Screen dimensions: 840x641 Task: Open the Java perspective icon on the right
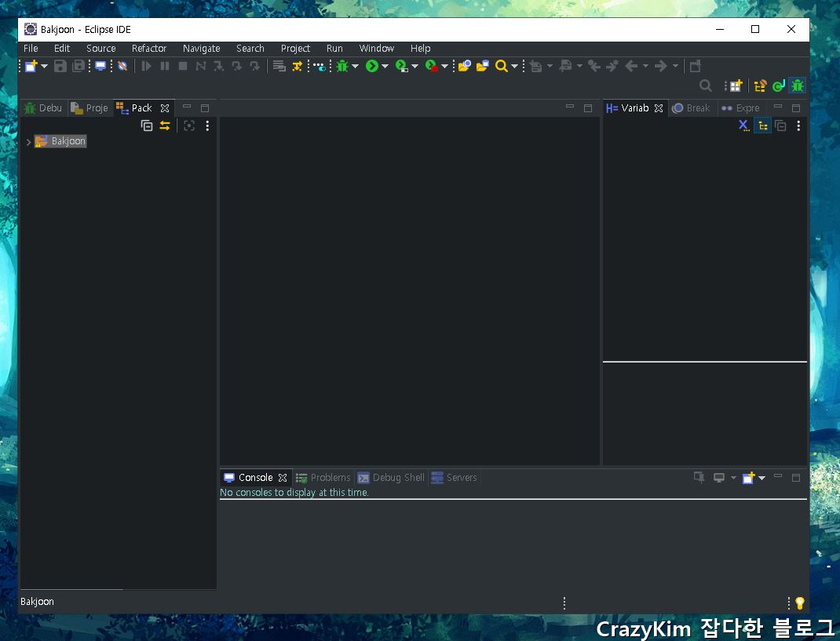coord(778,85)
